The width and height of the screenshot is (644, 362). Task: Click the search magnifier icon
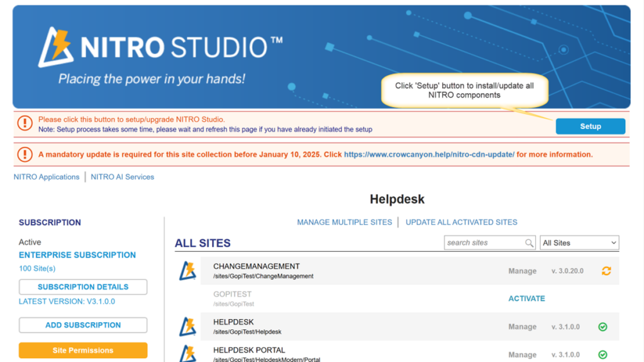click(530, 243)
